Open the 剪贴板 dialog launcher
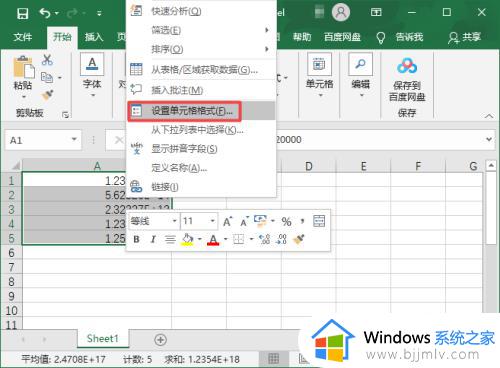This screenshot has width=500, height=368. point(65,115)
